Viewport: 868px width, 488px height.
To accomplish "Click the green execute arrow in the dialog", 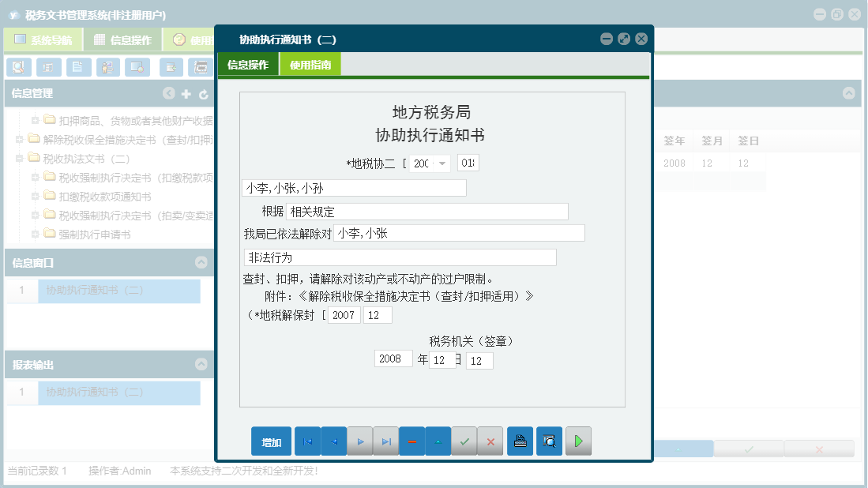I will point(578,441).
